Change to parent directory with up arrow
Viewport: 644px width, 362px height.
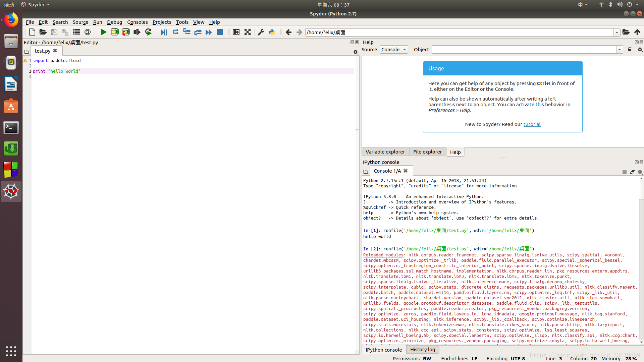point(637,32)
